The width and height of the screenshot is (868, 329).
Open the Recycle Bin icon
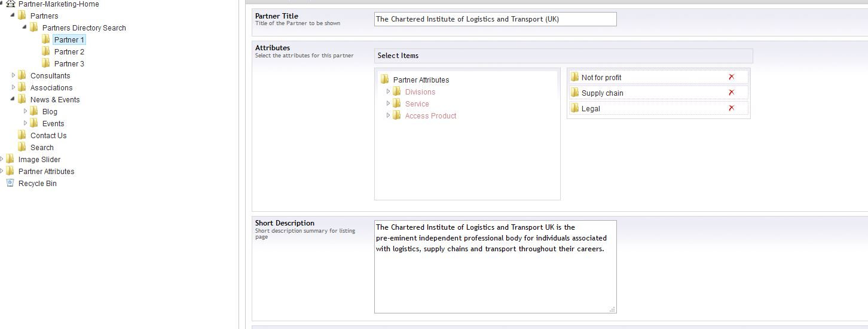tap(10, 183)
